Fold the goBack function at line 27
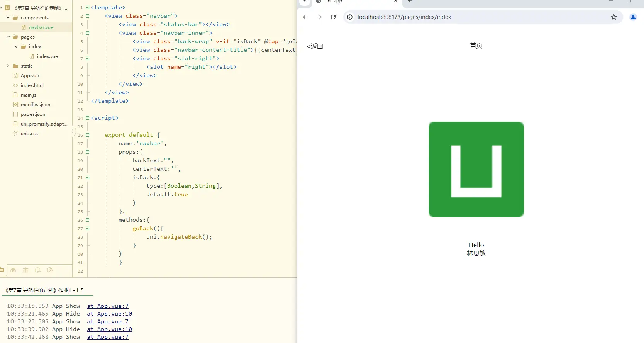The width and height of the screenshot is (644, 343). tap(87, 228)
